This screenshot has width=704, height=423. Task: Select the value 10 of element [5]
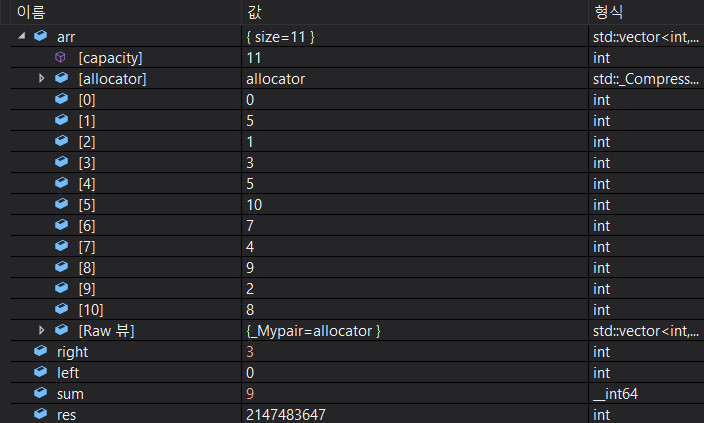point(254,204)
